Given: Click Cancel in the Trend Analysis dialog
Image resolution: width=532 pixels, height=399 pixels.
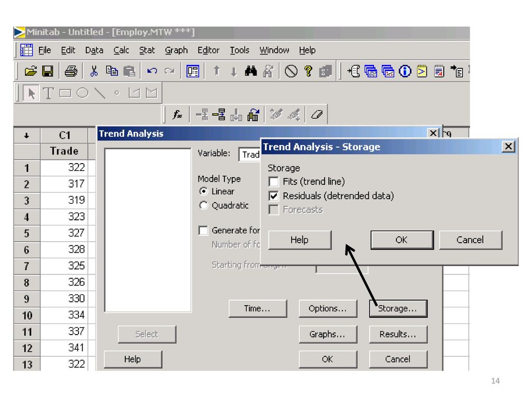Looking at the screenshot, I should 398,360.
